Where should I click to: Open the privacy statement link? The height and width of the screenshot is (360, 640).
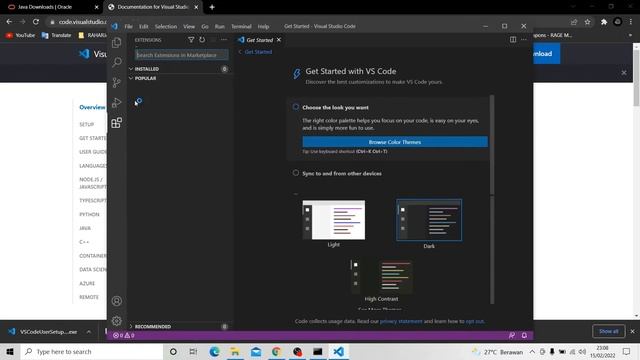point(401,321)
